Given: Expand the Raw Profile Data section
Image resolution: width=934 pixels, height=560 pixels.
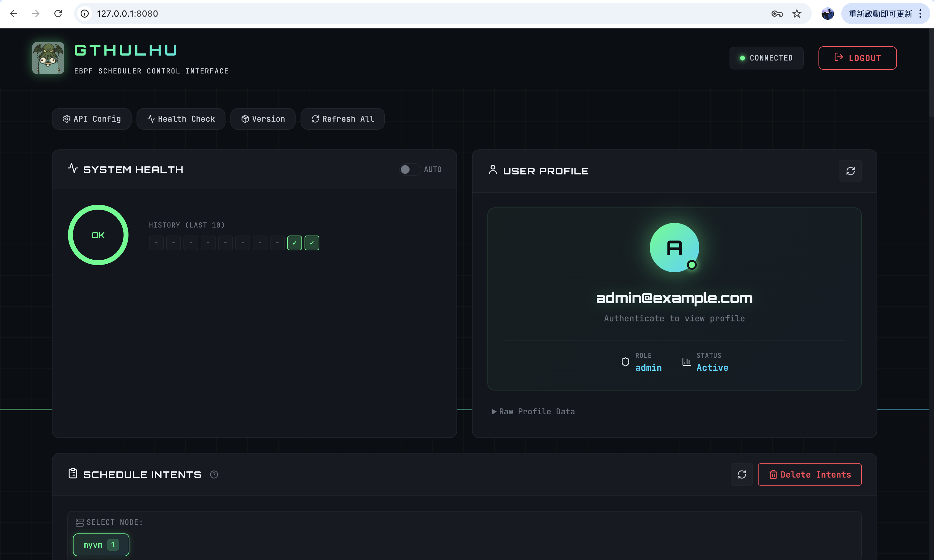Looking at the screenshot, I should pyautogui.click(x=533, y=411).
